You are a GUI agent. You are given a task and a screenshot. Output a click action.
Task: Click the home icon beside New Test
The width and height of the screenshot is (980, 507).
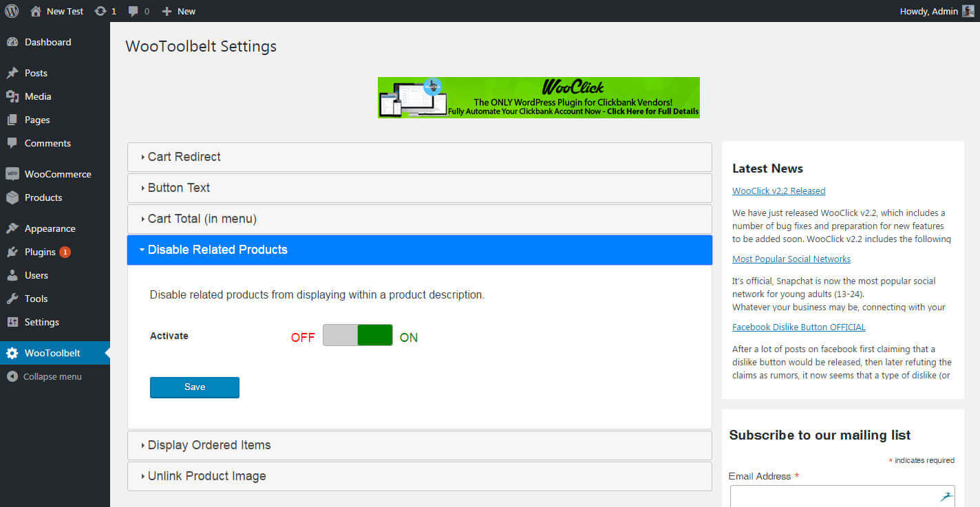[36, 11]
